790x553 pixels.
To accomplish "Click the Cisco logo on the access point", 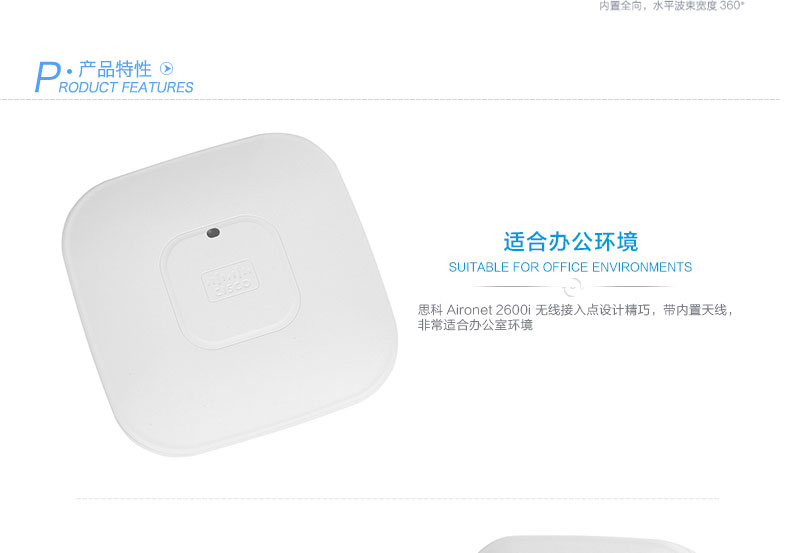I will click(x=230, y=281).
